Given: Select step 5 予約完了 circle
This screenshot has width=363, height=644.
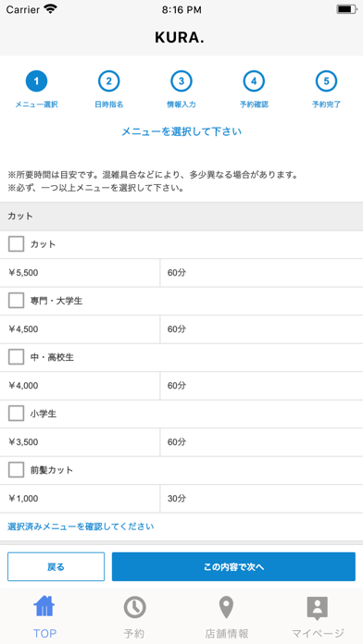Looking at the screenshot, I should [326, 80].
